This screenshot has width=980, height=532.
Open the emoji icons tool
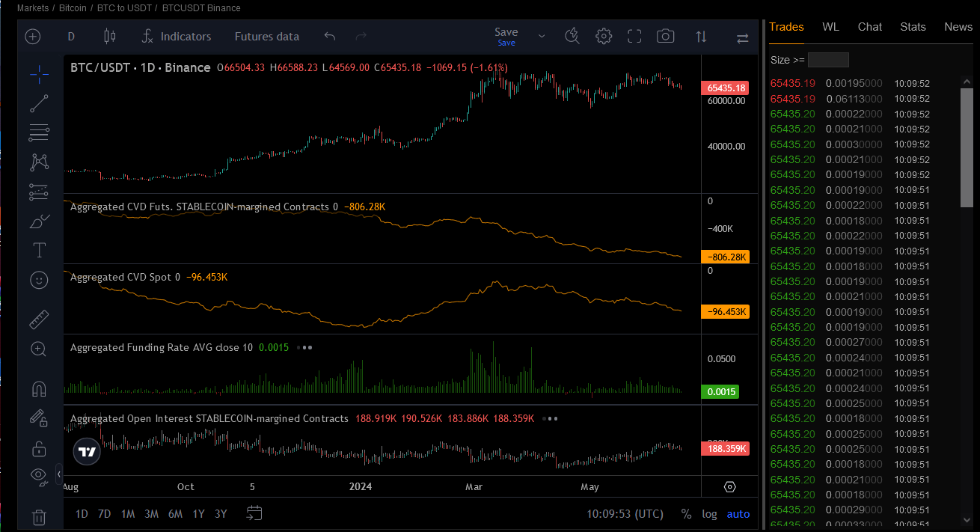tap(39, 280)
